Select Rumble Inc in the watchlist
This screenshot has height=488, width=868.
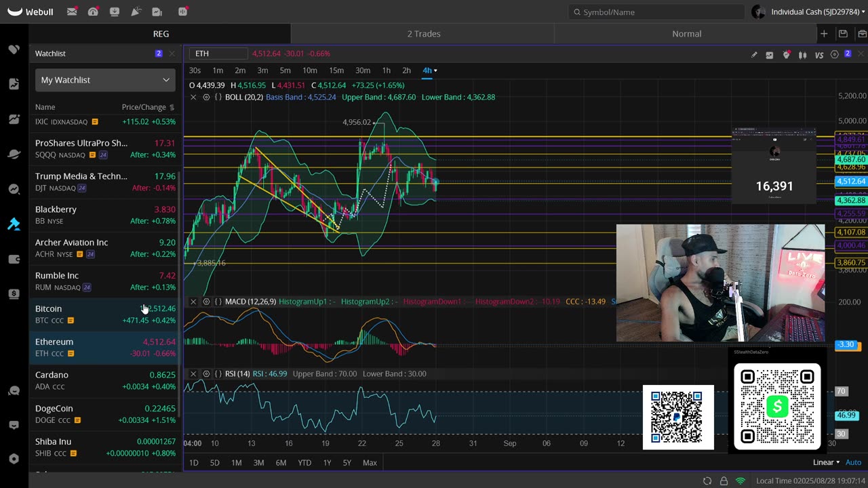[105, 281]
